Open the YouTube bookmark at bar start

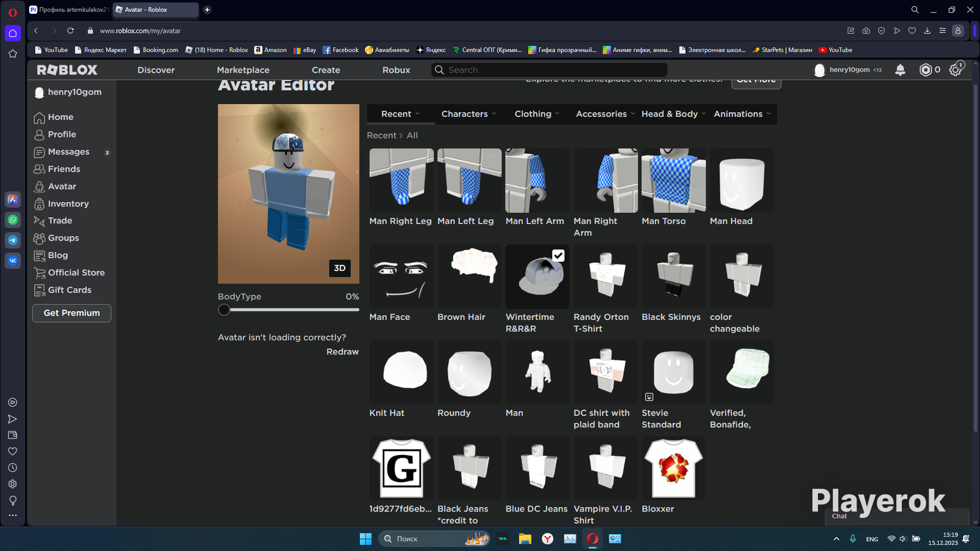51,50
